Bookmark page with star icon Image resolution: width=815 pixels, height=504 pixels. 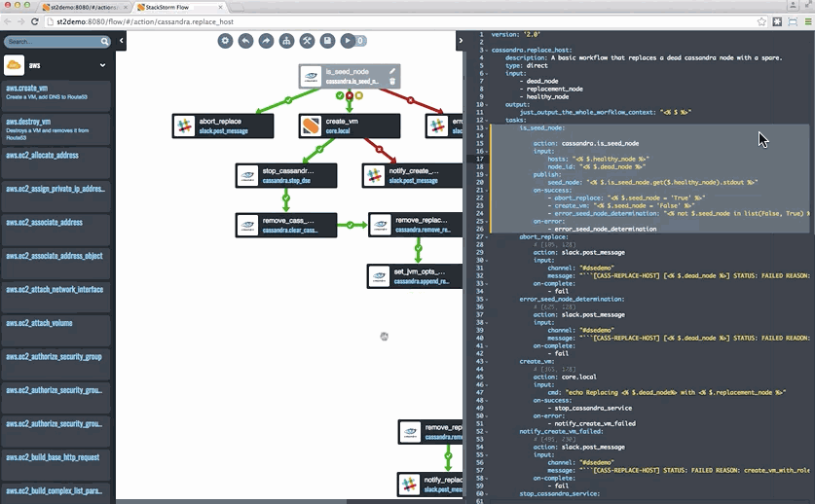click(761, 21)
